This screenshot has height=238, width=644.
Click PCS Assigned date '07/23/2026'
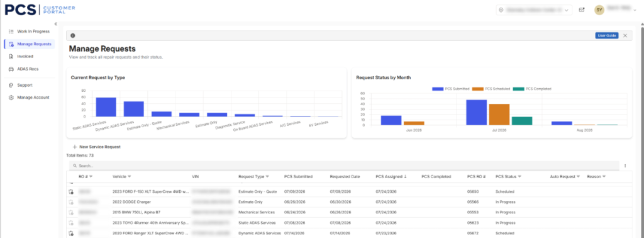point(386,233)
